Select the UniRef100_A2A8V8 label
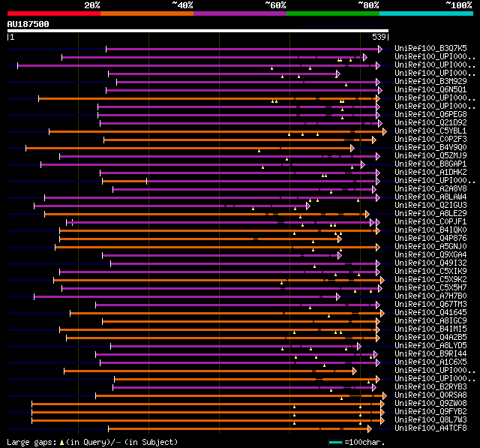Screen dimensions: 480x448 point(430,188)
